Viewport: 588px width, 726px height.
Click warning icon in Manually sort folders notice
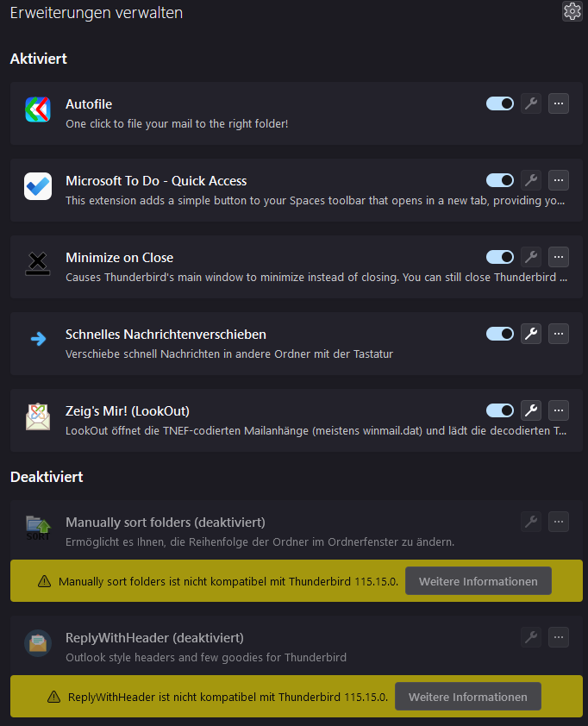pyautogui.click(x=45, y=581)
